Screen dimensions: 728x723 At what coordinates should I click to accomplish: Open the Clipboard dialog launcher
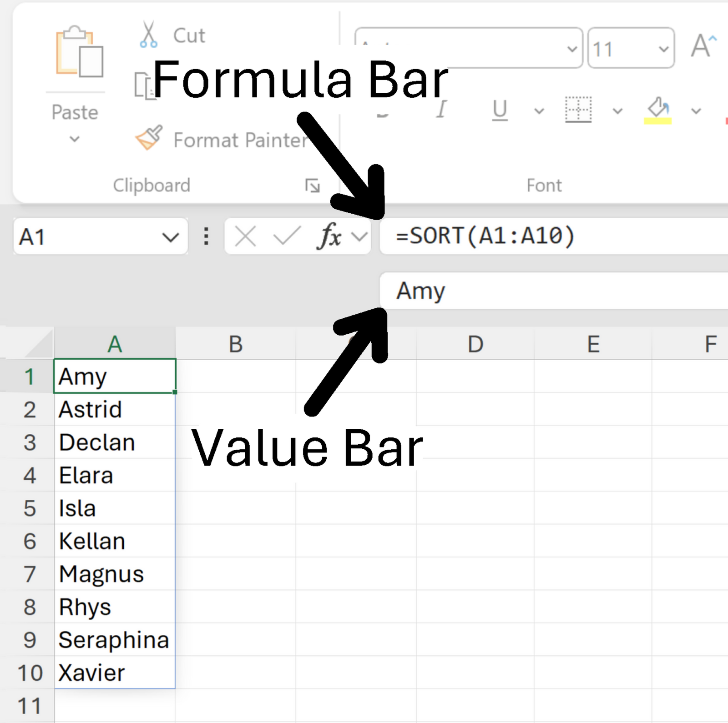[x=312, y=186]
